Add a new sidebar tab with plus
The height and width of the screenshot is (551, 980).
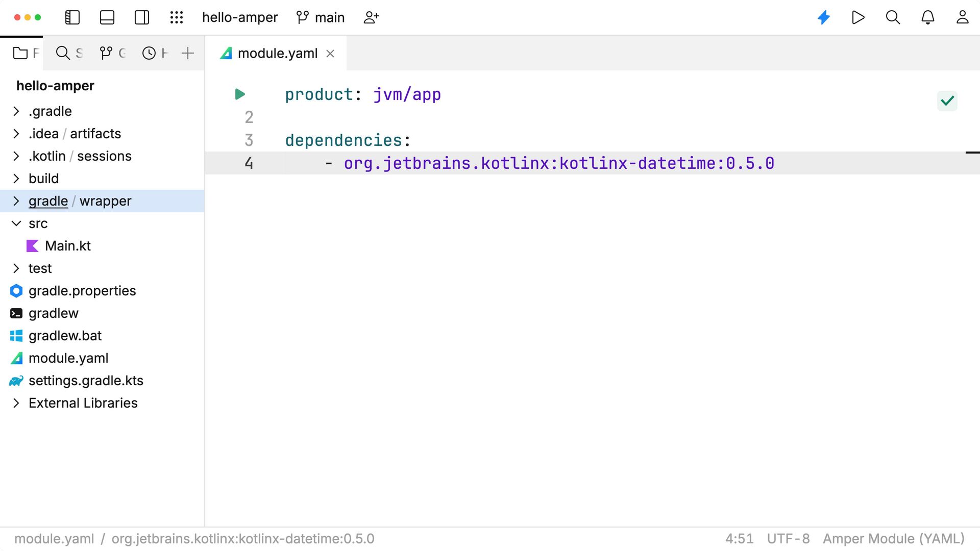188,53
